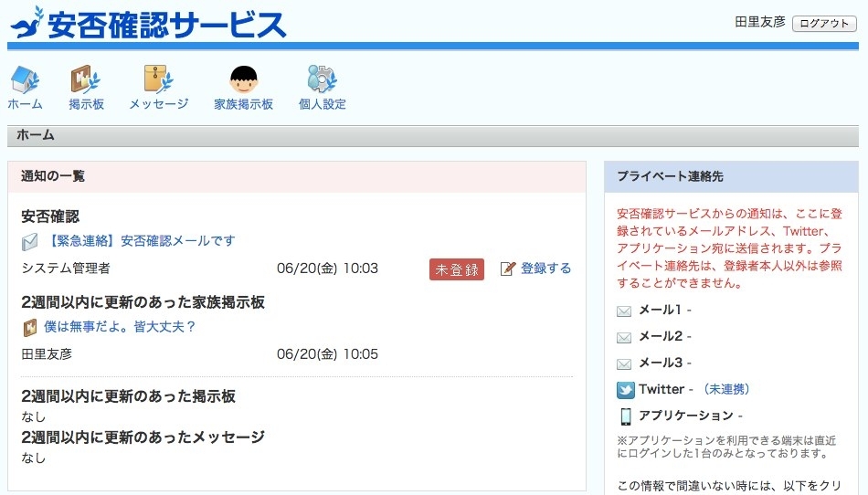Click the 2週間以内に更新のあった家族掲示板 heading

[x=143, y=302]
